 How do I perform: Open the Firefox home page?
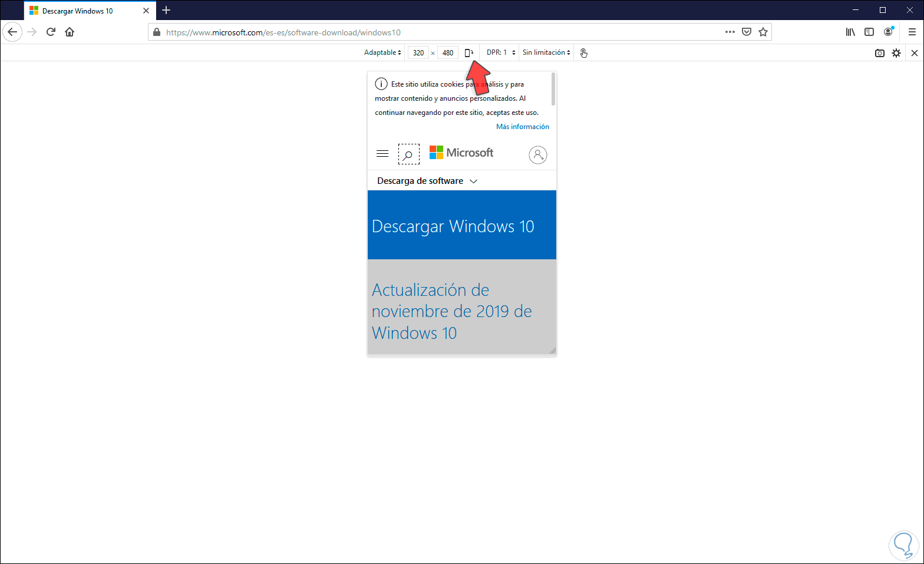70,32
